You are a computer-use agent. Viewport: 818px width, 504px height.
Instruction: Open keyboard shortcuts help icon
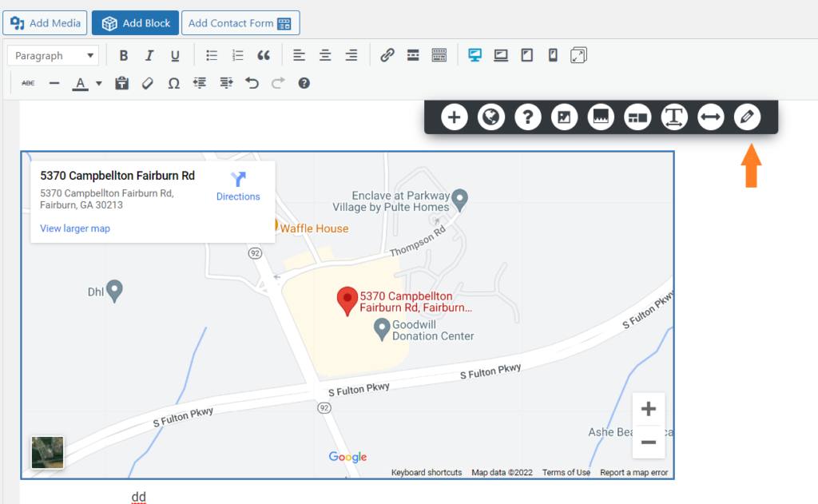click(x=304, y=83)
